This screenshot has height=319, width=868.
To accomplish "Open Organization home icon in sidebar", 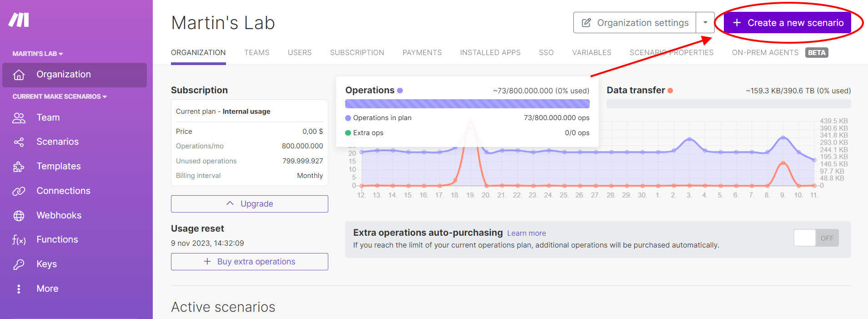I will tap(19, 75).
